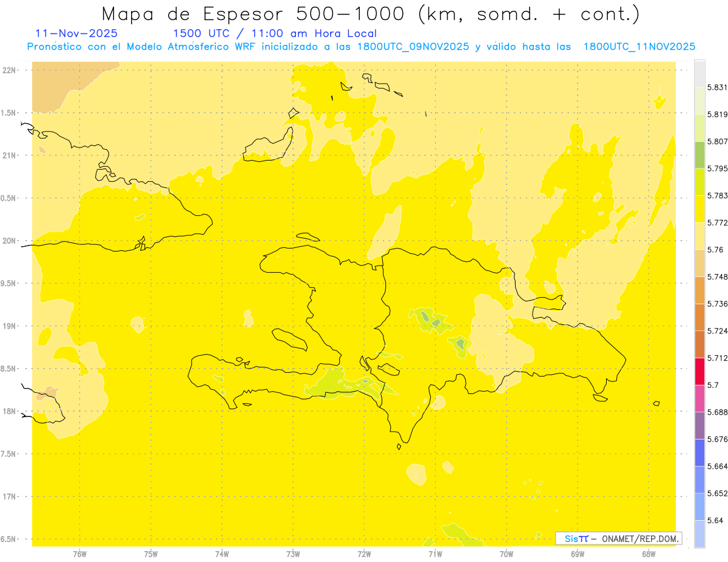Screen dimensions: 728x562
Task: Click the date label "11-Nov-2025"
Action: coord(77,33)
